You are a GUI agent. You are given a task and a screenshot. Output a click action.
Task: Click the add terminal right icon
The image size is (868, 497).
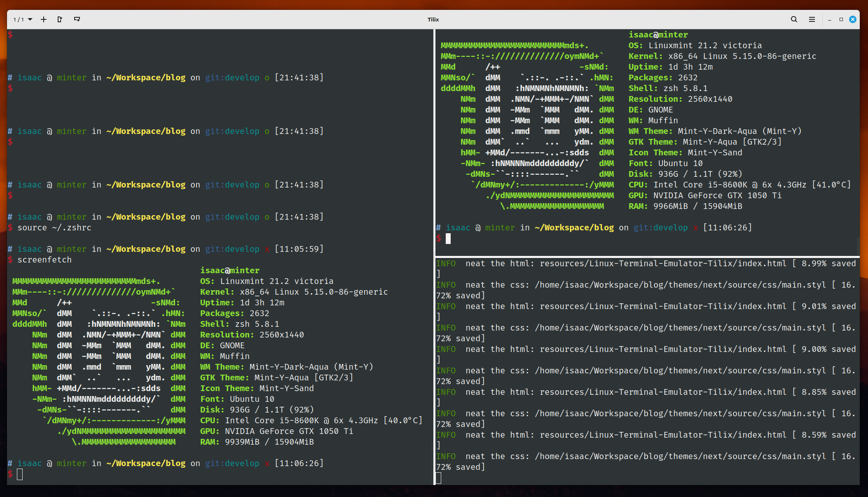(x=60, y=19)
